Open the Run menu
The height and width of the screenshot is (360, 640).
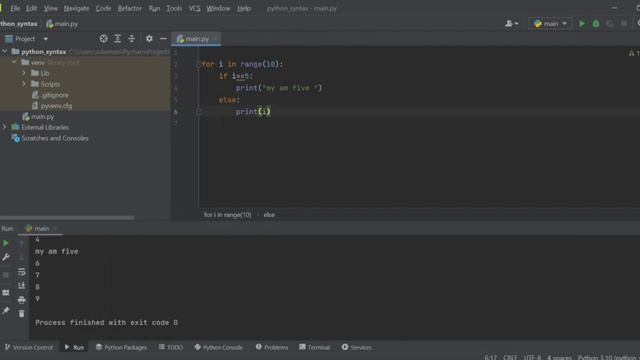pyautogui.click(x=154, y=8)
